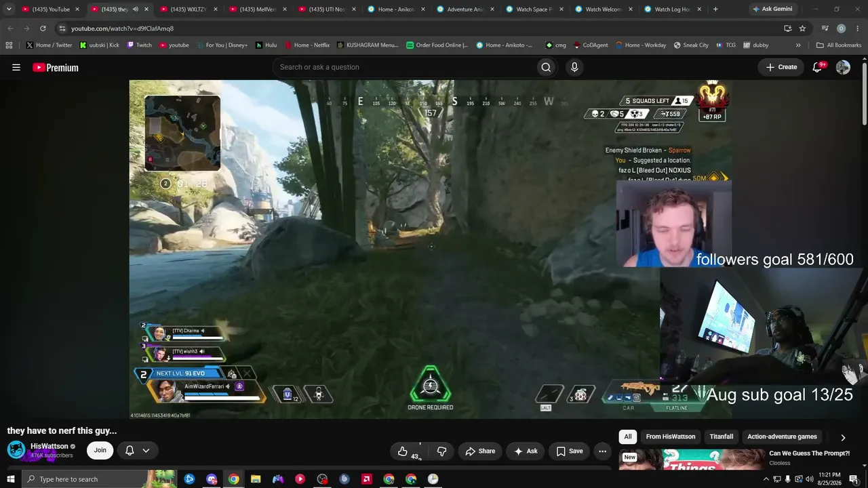The height and width of the screenshot is (488, 868).
Task: Open a new browser tab
Action: [715, 9]
